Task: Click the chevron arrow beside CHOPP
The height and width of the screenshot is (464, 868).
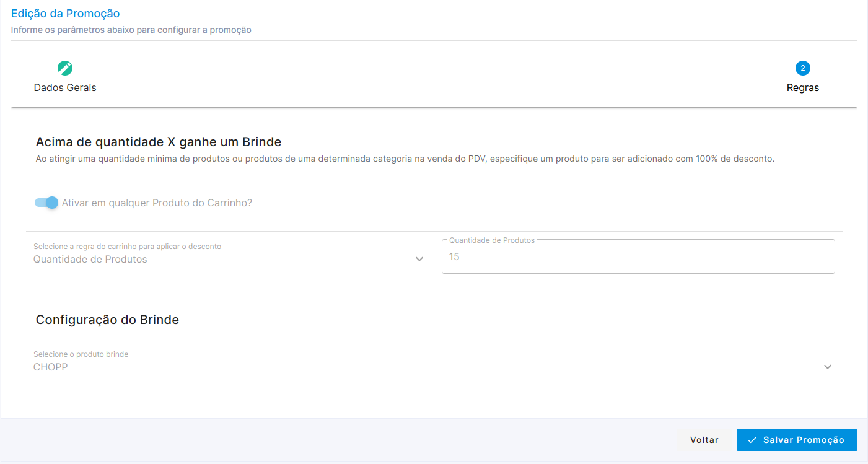Action: (x=828, y=367)
